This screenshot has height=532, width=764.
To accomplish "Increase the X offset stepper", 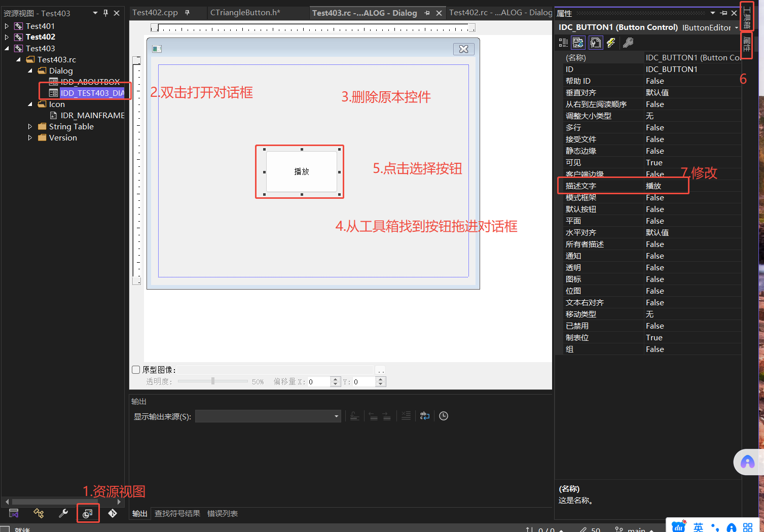I will (x=335, y=379).
